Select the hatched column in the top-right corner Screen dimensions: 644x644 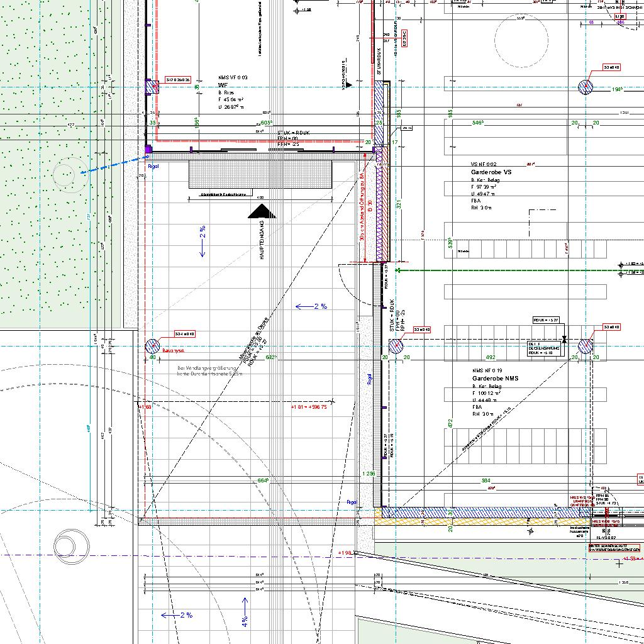pos(586,87)
